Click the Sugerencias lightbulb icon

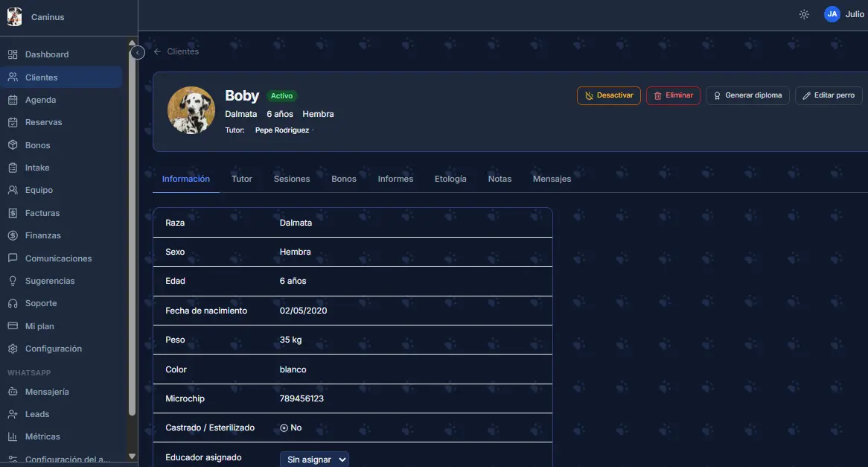[x=13, y=281]
